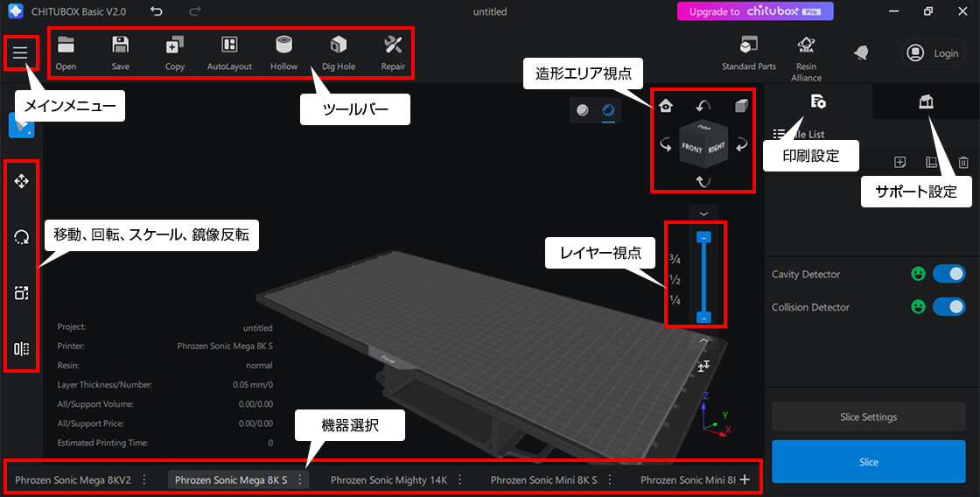Switch to outline render mode
Image resolution: width=980 pixels, height=497 pixels.
click(x=608, y=110)
